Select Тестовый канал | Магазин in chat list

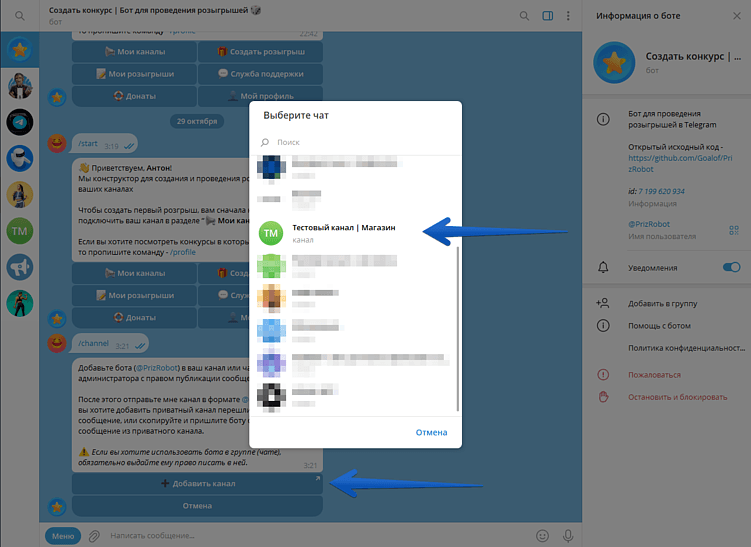point(354,233)
